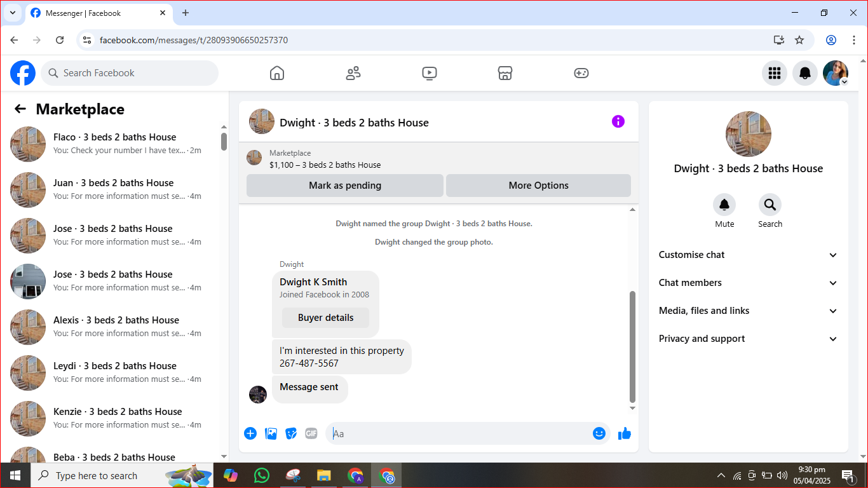Viewport: 868px width, 488px height.
Task: Click the install app icon in address bar
Action: coord(779,40)
